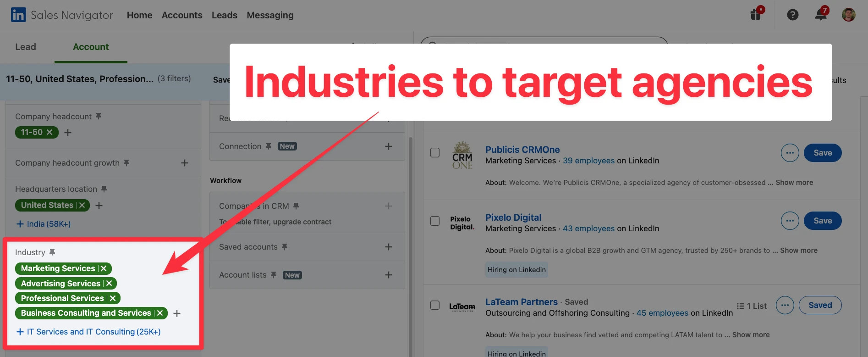868x357 pixels.
Task: Go to Leads in the top navigation
Action: click(225, 15)
